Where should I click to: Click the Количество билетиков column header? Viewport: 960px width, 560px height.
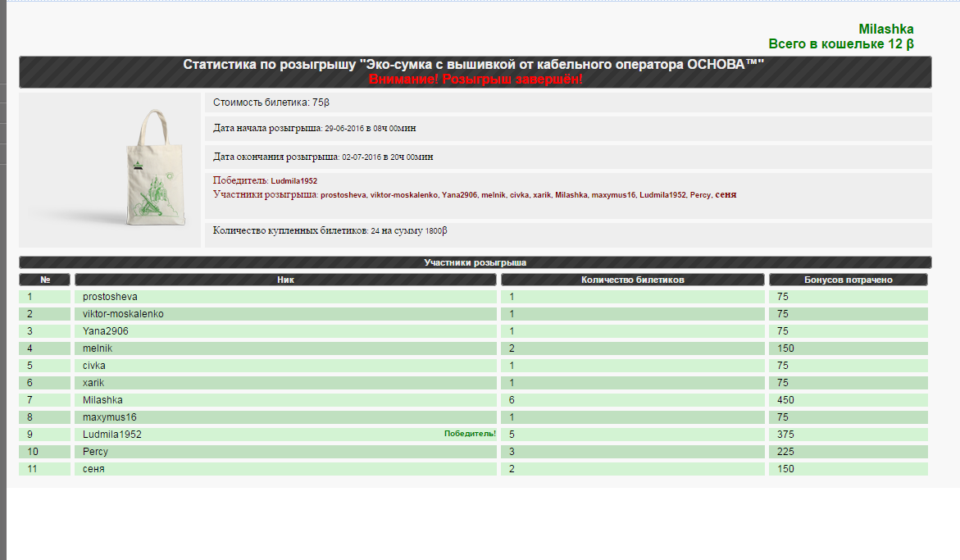632,280
